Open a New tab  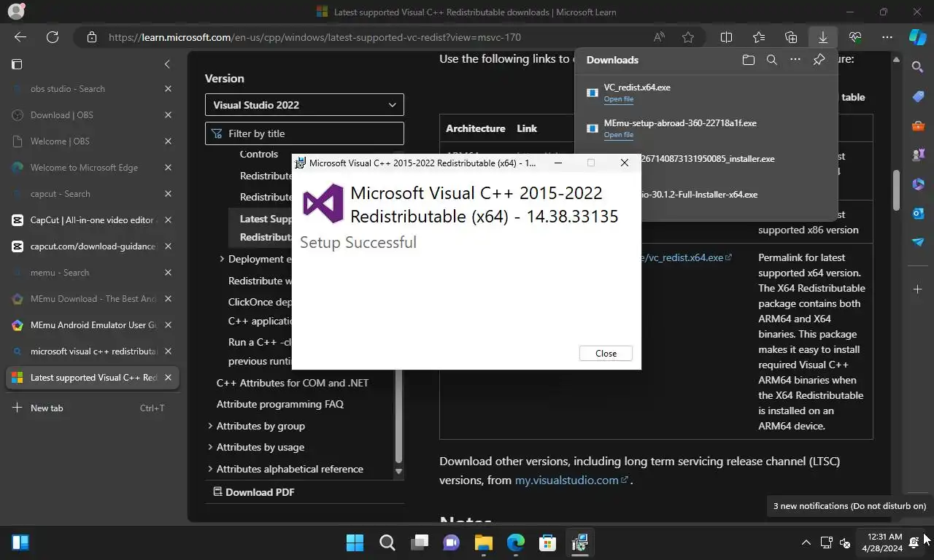point(92,408)
